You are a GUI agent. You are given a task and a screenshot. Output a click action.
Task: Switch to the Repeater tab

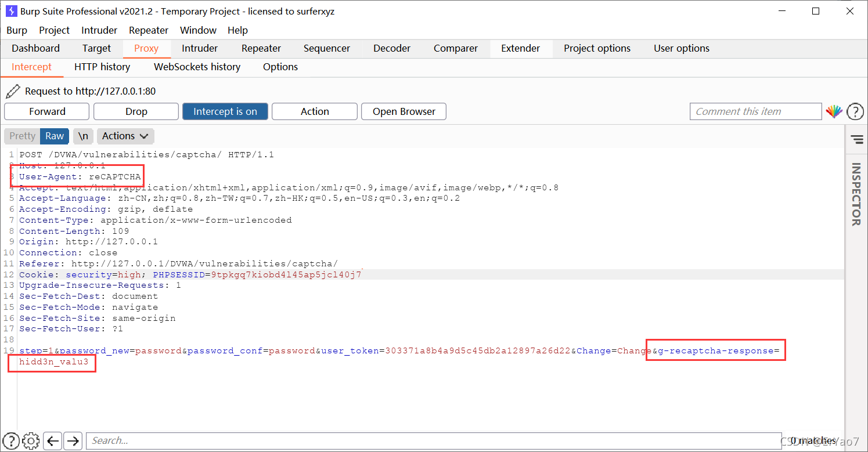coord(261,48)
